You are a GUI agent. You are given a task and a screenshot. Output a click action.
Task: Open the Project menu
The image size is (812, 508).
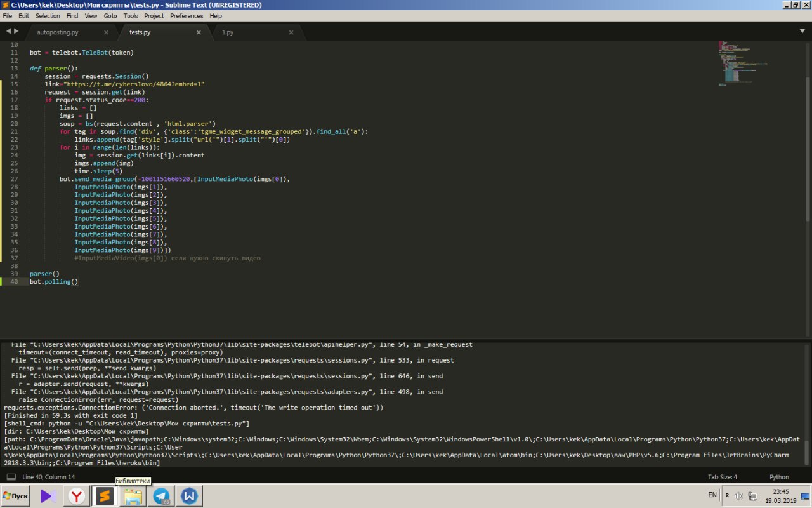click(x=154, y=16)
